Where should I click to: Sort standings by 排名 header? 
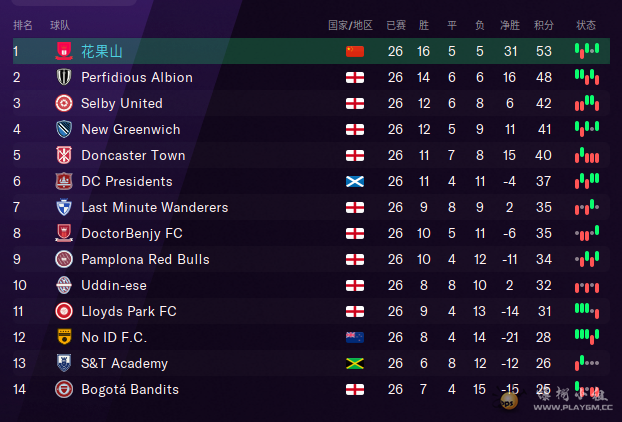tap(23, 24)
